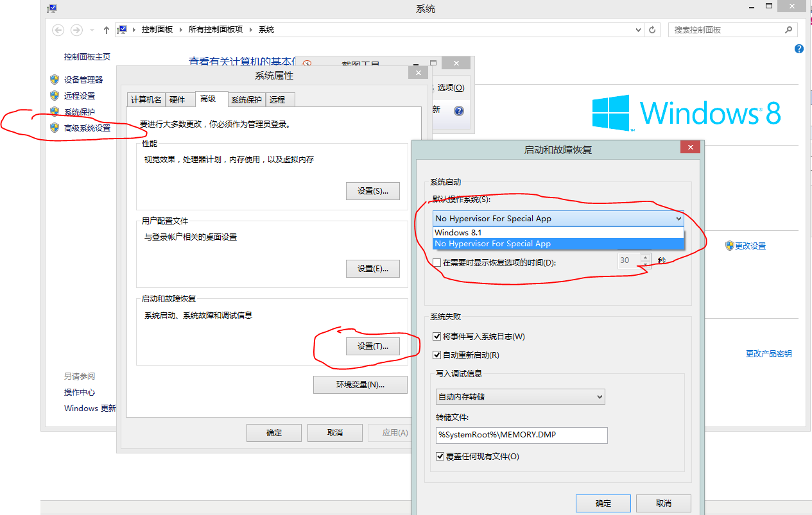Click Snipping Tool help icon
Viewport: 812px width, 515px height.
(459, 111)
